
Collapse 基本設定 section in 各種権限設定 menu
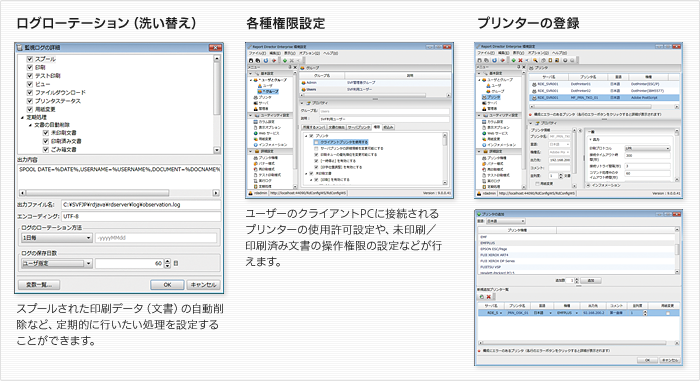(251, 73)
